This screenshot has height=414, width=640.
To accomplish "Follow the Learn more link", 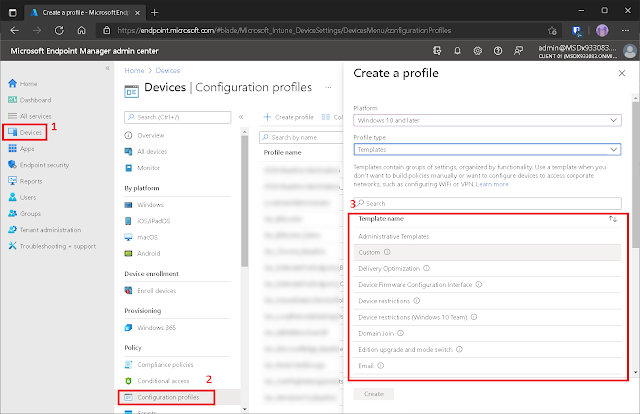I will (492, 184).
